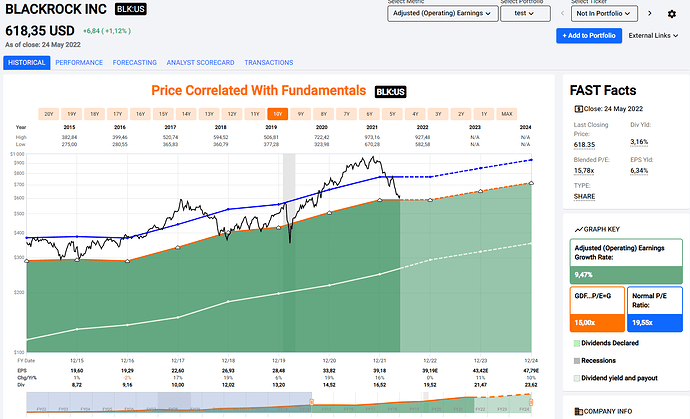This screenshot has width=690, height=419.
Task: Select the 15Y time range
Action: point(163,114)
